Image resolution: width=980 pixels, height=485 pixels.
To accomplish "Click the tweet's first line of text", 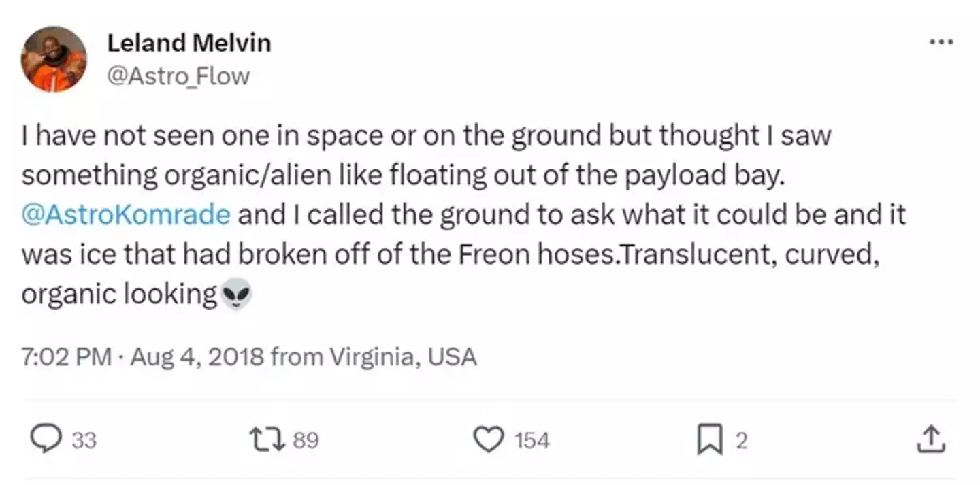I will tap(426, 136).
